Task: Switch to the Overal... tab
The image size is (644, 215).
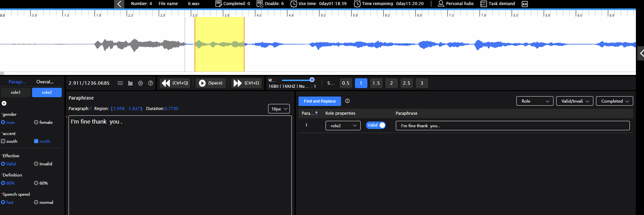Action: 45,82
